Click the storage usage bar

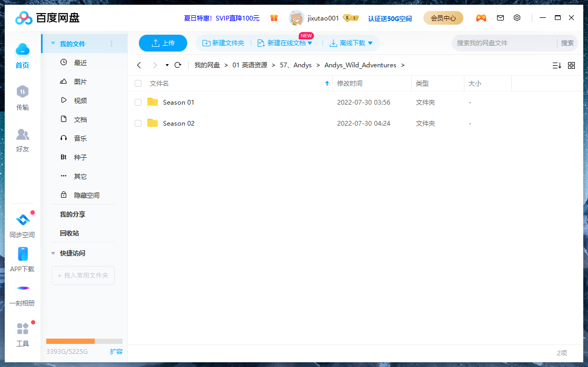click(x=84, y=341)
